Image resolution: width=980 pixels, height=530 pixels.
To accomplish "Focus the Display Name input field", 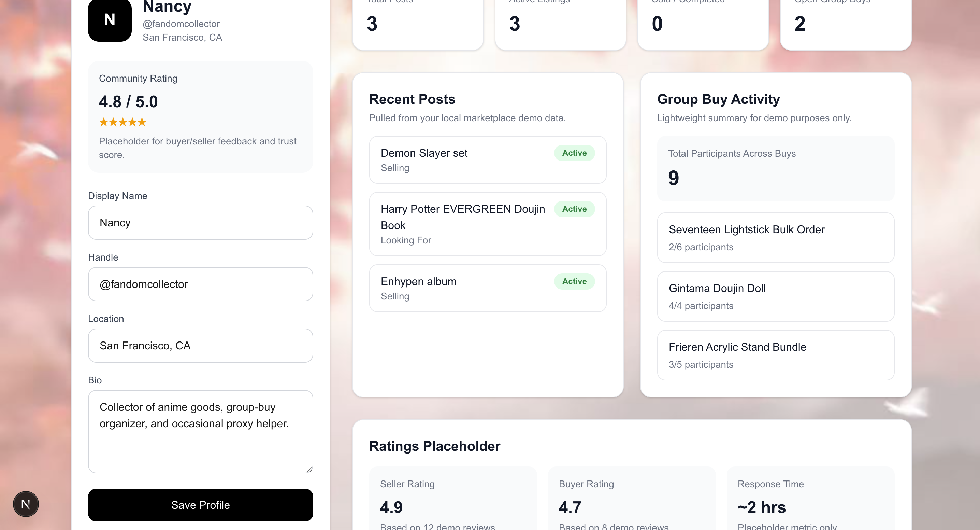I will (200, 223).
